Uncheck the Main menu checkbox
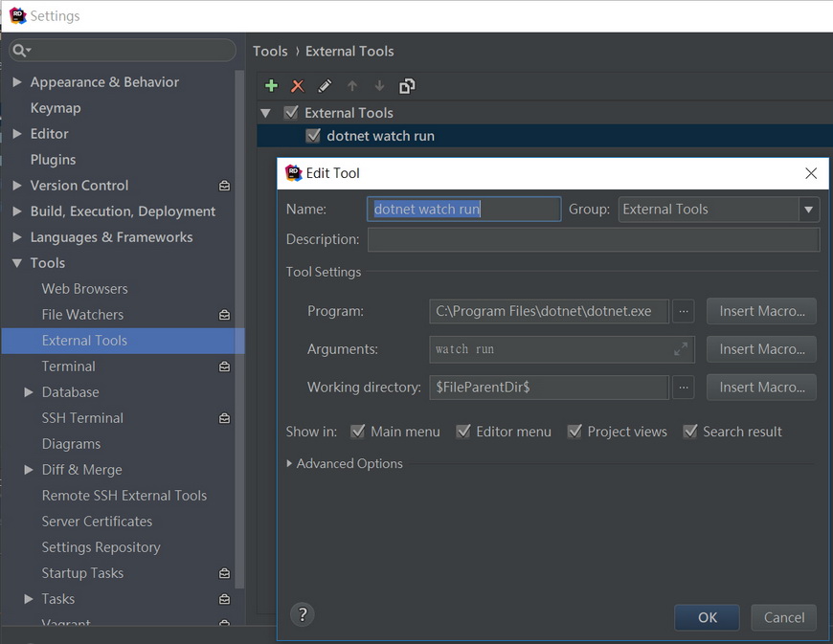The width and height of the screenshot is (833, 644). tap(358, 432)
